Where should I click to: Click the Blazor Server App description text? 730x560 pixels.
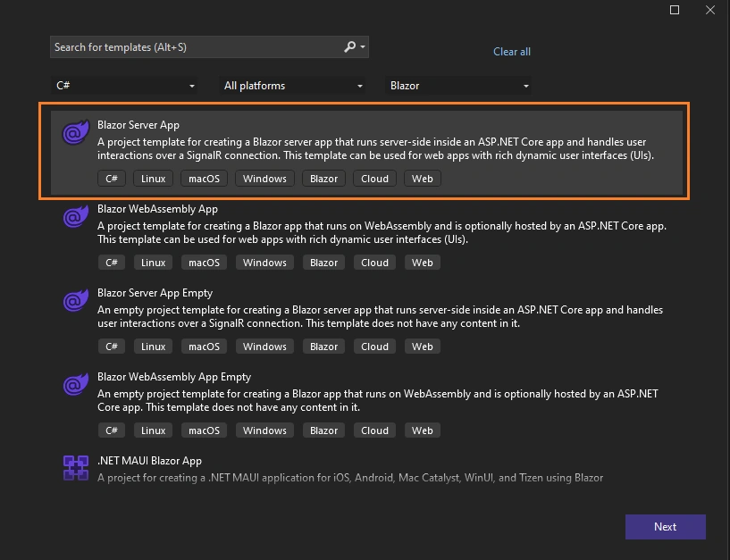[375, 148]
